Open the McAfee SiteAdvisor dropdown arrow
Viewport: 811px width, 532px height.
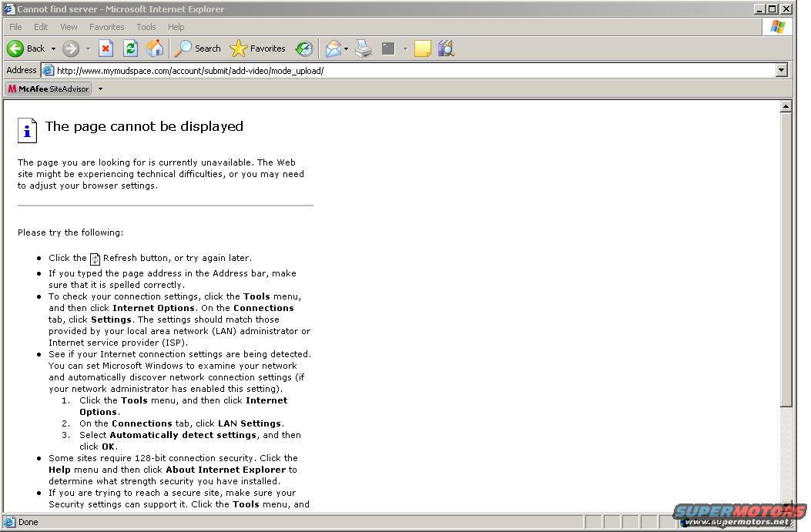[x=100, y=89]
